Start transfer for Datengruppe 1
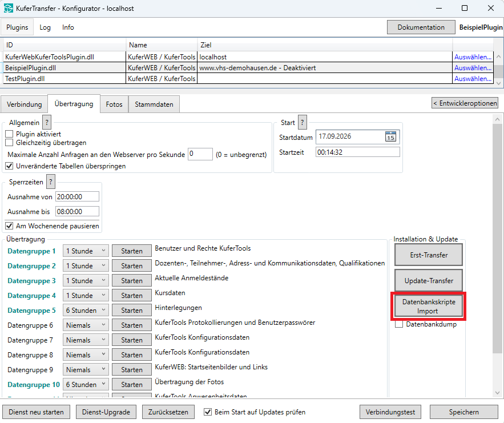The image size is (504, 423). click(132, 251)
